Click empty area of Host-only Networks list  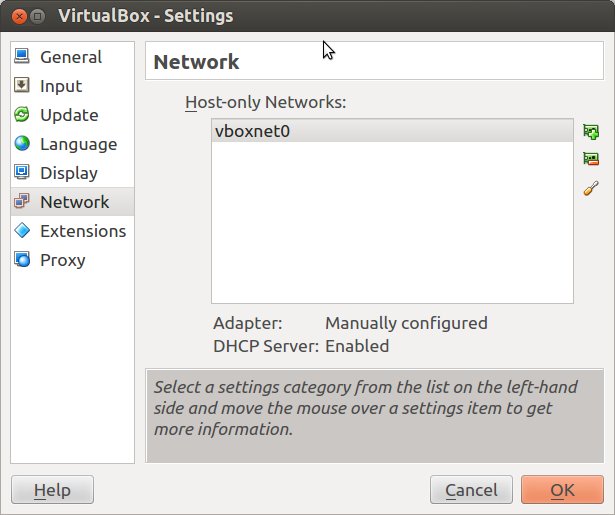click(x=392, y=222)
